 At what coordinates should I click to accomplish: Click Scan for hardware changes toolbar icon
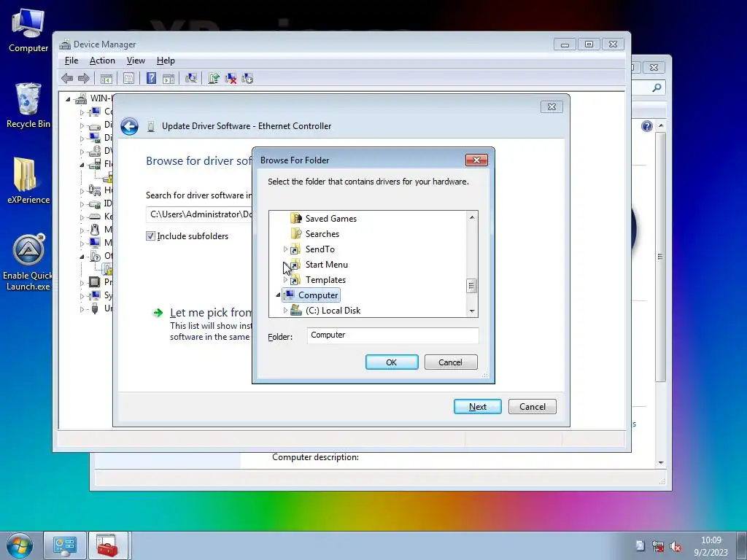point(191,78)
